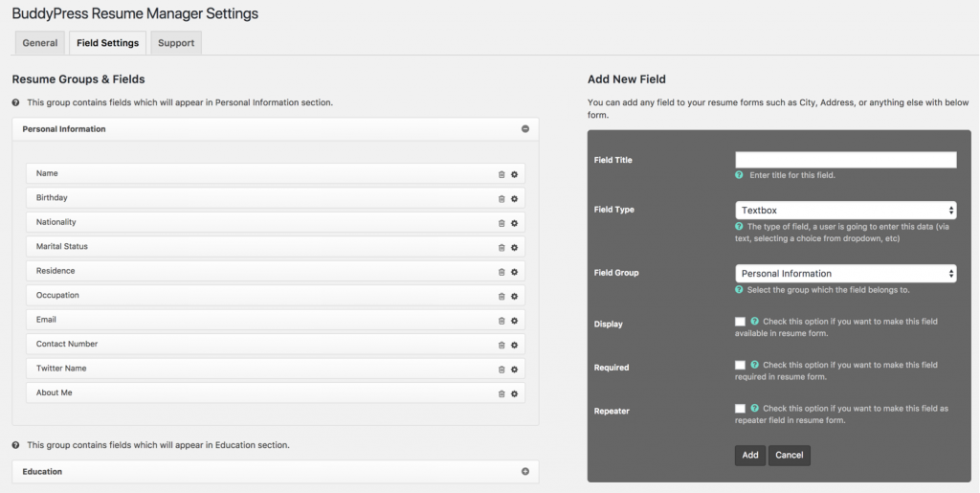Remove Contact Number field via trash icon
Viewport: 980px width, 493px height.
click(501, 346)
